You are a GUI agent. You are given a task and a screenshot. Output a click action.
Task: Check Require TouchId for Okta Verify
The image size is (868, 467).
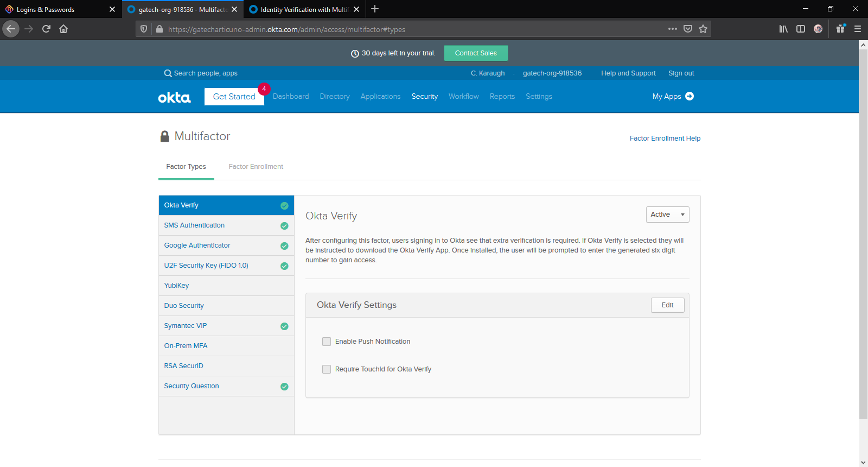[327, 369]
